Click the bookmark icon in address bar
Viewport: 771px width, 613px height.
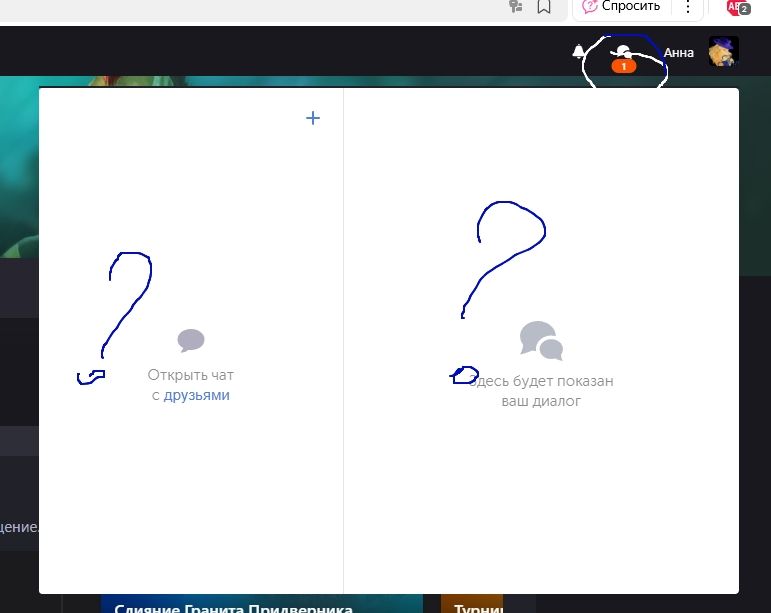click(x=544, y=7)
